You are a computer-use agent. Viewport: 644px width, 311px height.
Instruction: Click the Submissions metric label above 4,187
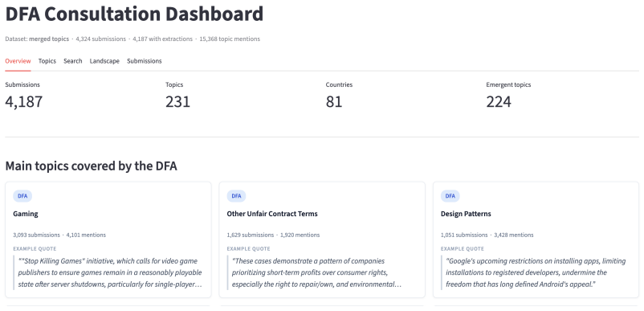tap(22, 84)
